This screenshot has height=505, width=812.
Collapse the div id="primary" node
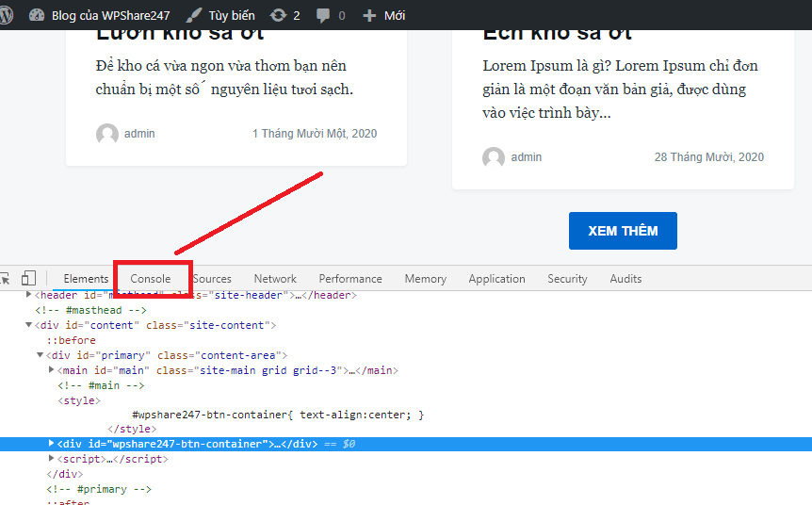(40, 355)
